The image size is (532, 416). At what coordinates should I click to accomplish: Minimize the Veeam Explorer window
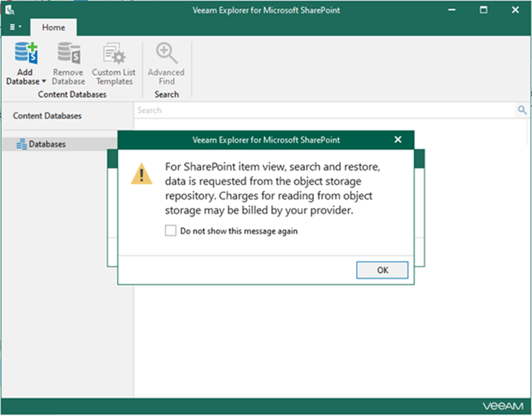[x=452, y=10]
